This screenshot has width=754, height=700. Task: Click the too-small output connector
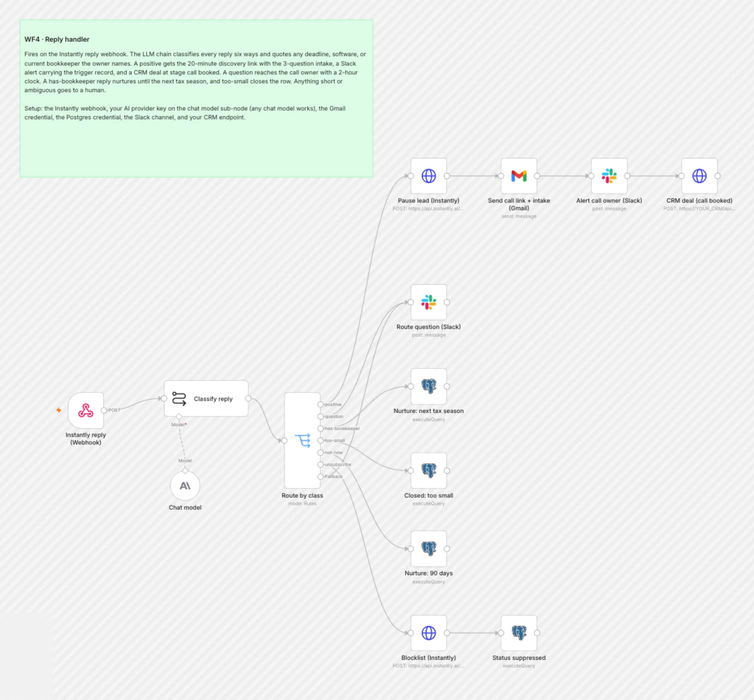coord(321,440)
